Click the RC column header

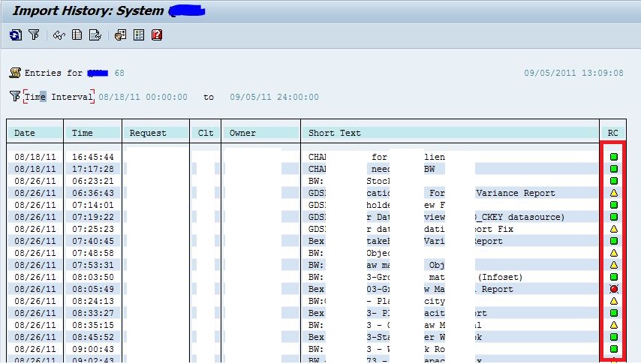coord(612,133)
